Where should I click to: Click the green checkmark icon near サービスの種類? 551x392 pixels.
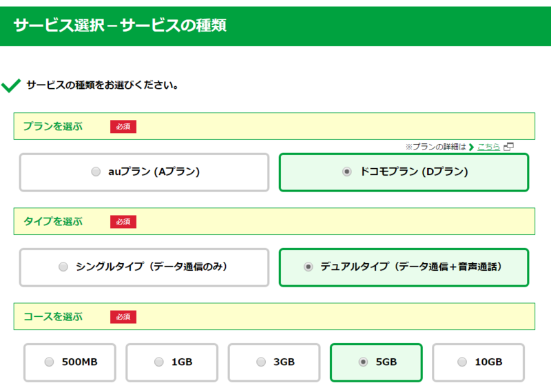pyautogui.click(x=11, y=85)
